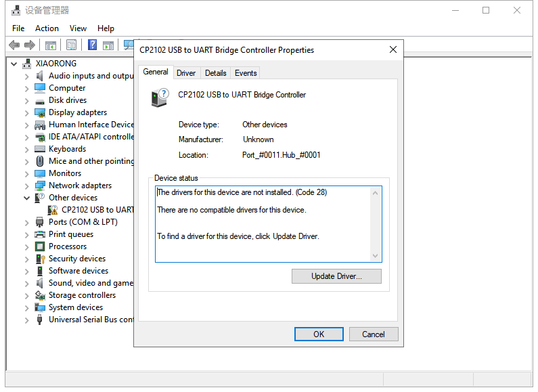The image size is (538, 392).
Task: Click the CP2102 warning device icon in tree
Action: pyautogui.click(x=53, y=210)
